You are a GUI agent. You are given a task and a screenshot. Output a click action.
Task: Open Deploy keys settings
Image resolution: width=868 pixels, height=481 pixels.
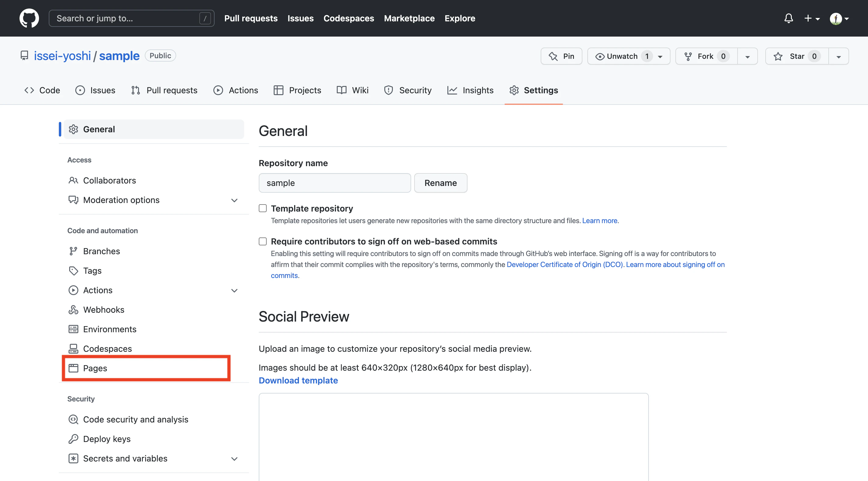(106, 439)
